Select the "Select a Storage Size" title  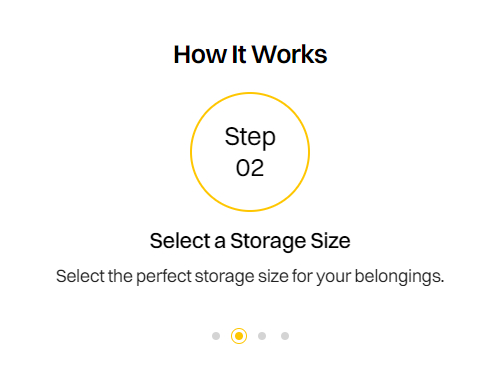[250, 241]
